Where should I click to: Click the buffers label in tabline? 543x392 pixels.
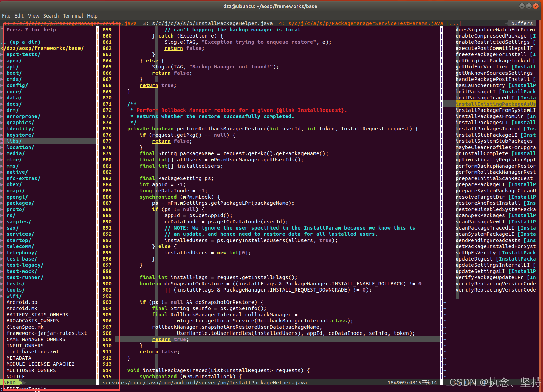pyautogui.click(x=522, y=23)
